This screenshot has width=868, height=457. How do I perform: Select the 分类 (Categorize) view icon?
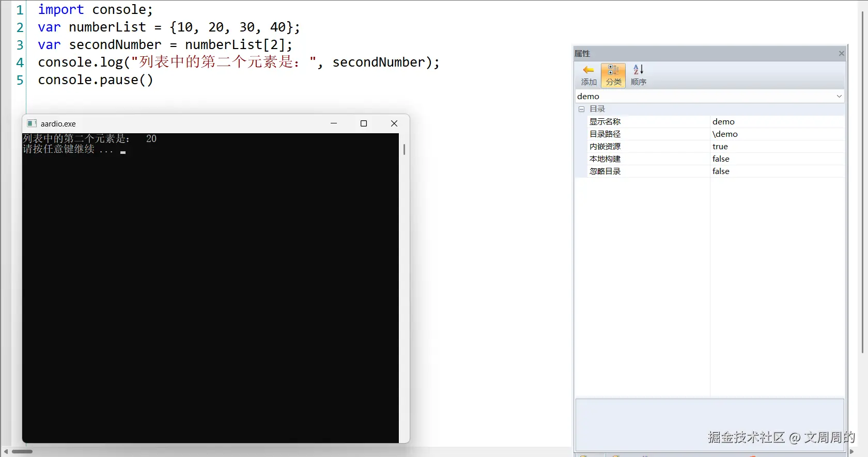613,75
